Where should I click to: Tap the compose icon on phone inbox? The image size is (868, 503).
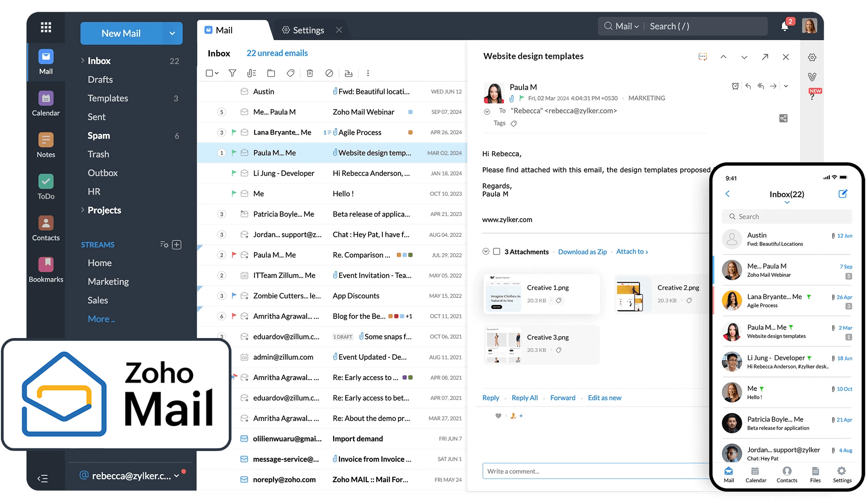pos(843,194)
